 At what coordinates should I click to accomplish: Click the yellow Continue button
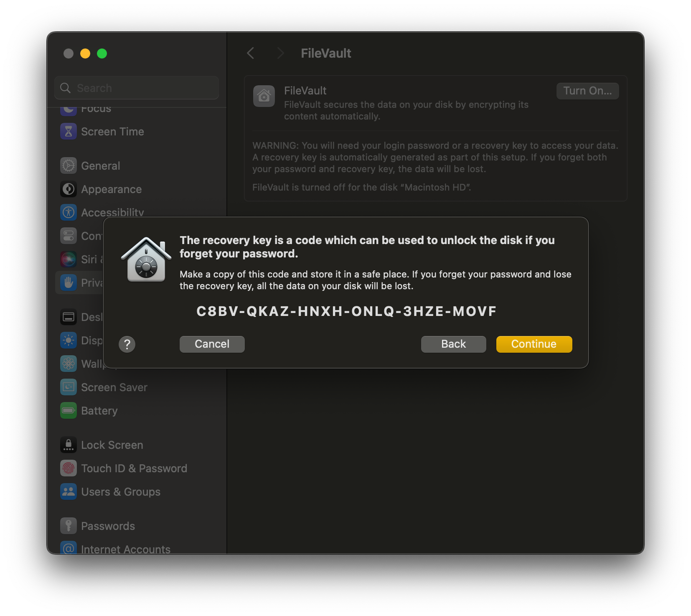tap(534, 344)
